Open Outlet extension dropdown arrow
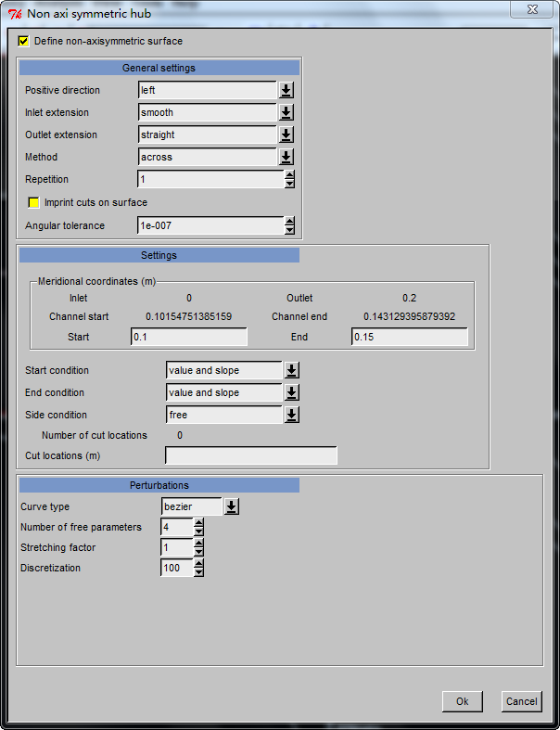 pos(286,134)
